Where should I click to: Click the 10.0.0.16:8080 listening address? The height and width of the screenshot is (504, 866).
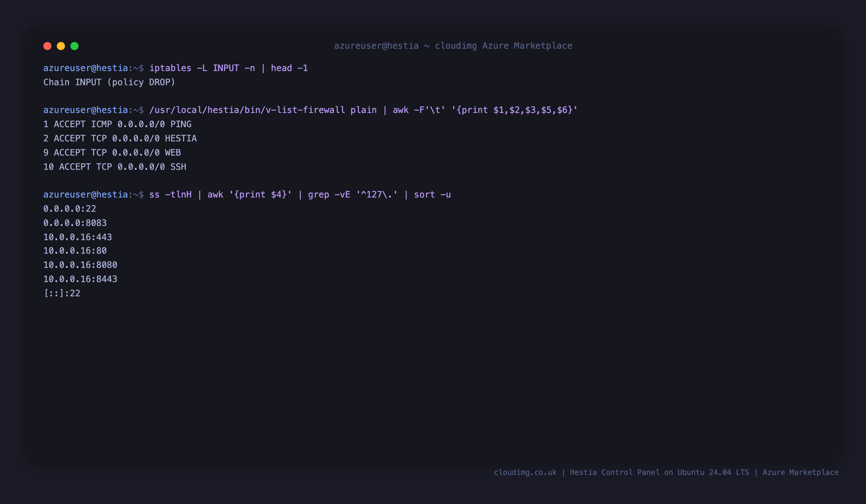pos(81,265)
